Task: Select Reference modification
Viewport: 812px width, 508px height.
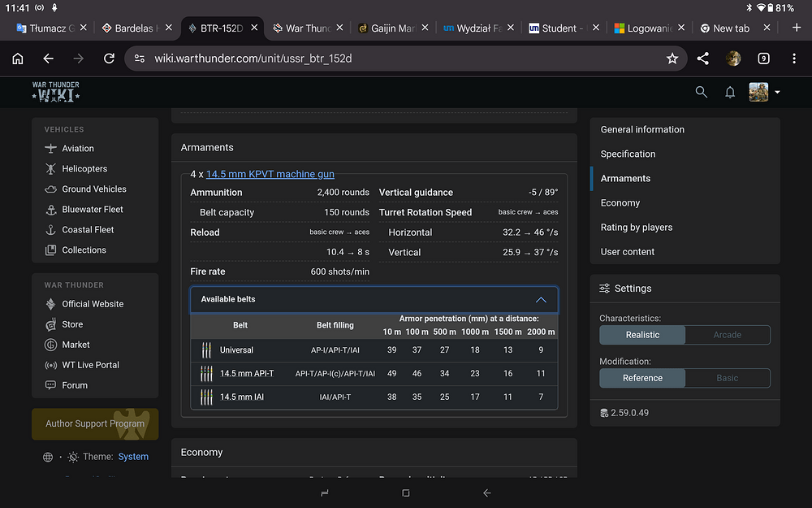Action: 642,378
